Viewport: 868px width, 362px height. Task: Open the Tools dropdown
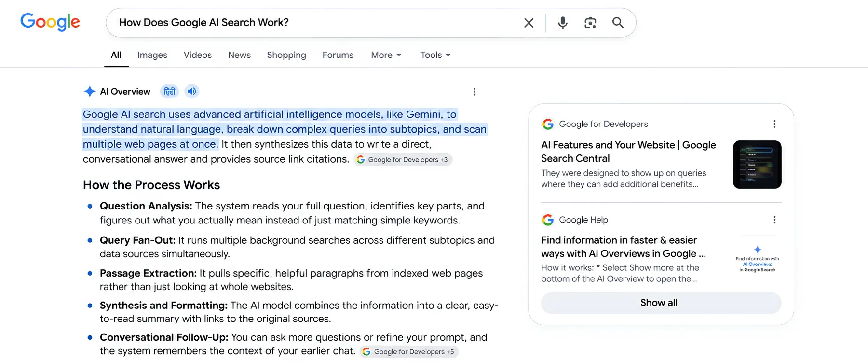[x=435, y=55]
